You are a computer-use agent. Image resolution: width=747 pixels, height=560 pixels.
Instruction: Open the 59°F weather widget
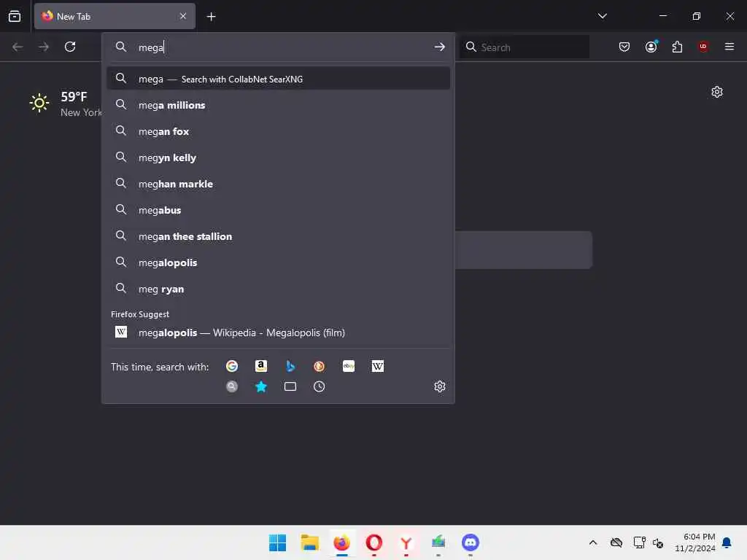point(66,104)
